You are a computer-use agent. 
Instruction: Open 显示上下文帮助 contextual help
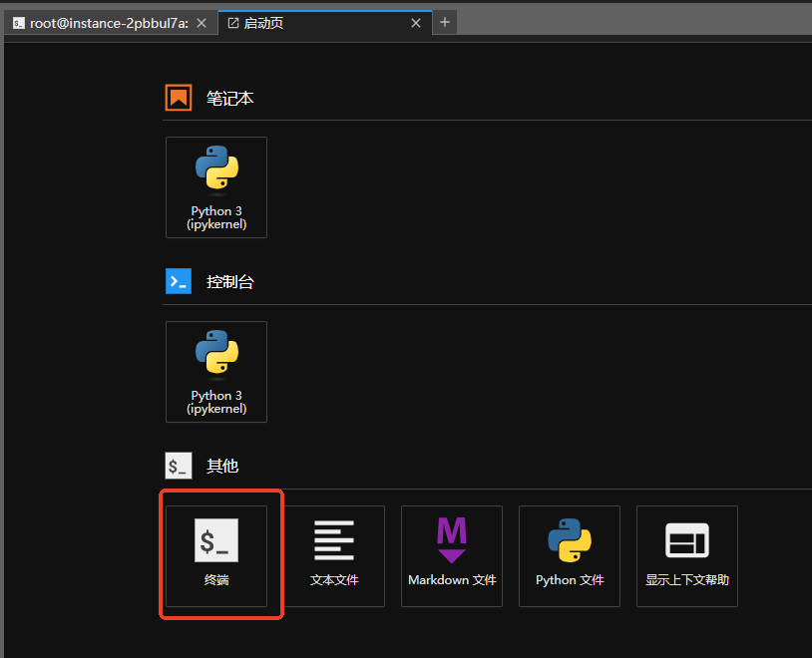[687, 556]
